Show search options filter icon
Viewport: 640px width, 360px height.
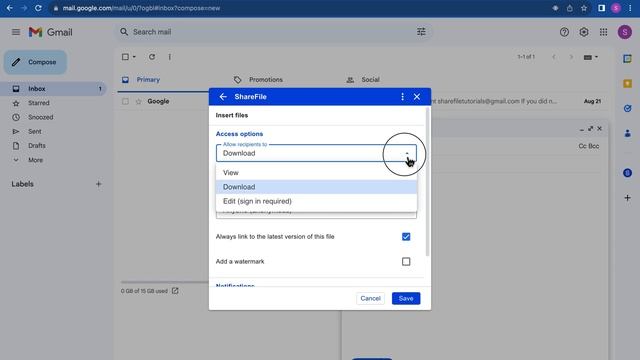tap(421, 32)
